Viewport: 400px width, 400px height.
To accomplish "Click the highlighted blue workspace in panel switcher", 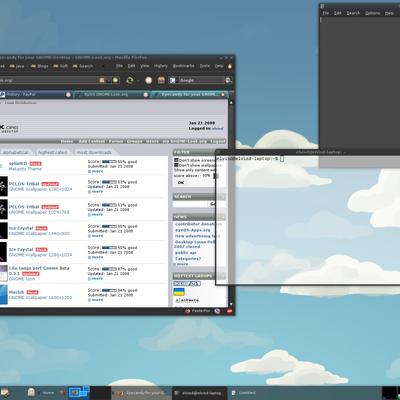I will pyautogui.click(x=79, y=393).
